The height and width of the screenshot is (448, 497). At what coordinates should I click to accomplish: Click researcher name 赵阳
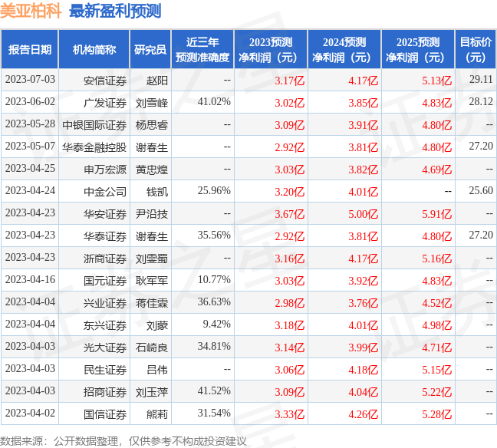click(157, 81)
